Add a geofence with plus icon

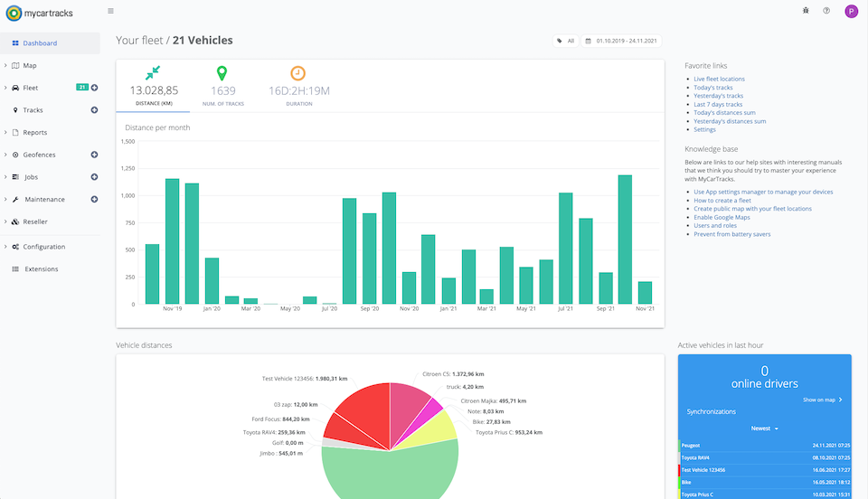[94, 155]
